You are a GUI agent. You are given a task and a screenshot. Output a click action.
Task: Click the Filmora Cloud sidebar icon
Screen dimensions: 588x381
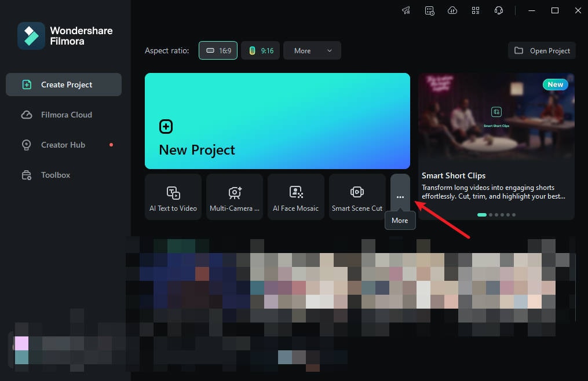click(x=27, y=115)
